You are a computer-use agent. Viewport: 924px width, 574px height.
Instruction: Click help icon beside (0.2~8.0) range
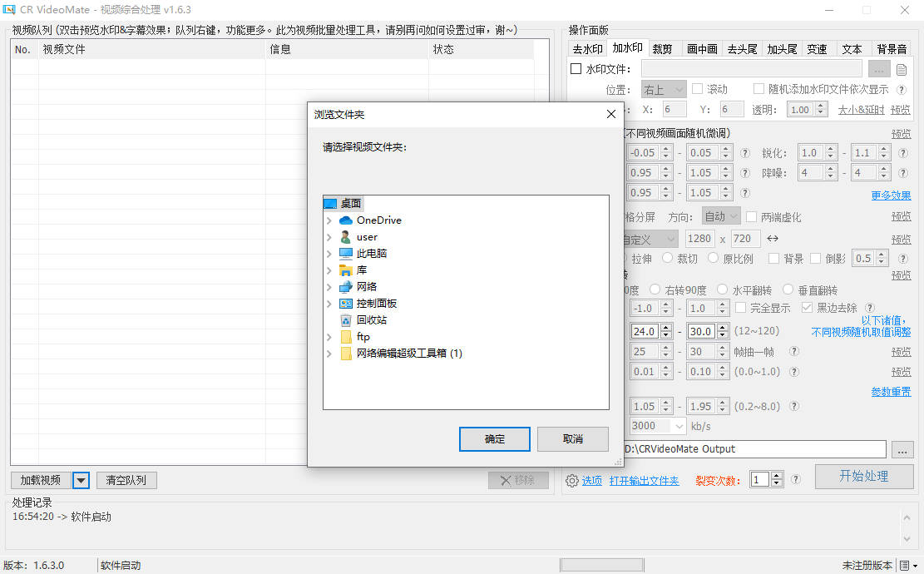click(794, 406)
